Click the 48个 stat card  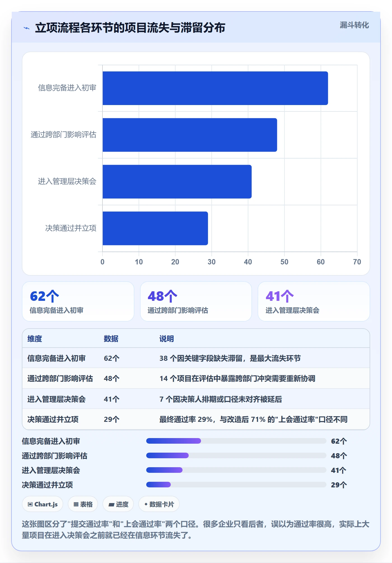(x=196, y=301)
